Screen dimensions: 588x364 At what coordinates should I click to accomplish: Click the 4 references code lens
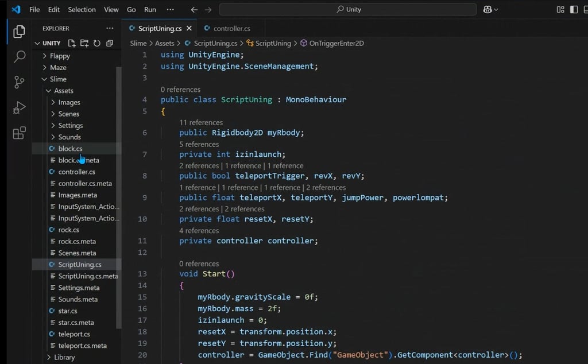click(199, 231)
